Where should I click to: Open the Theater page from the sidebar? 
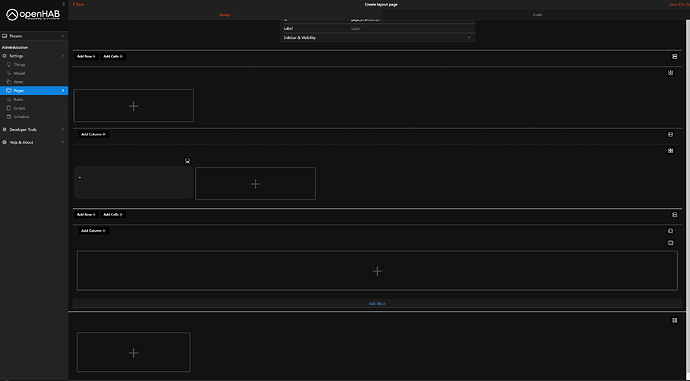click(x=34, y=36)
